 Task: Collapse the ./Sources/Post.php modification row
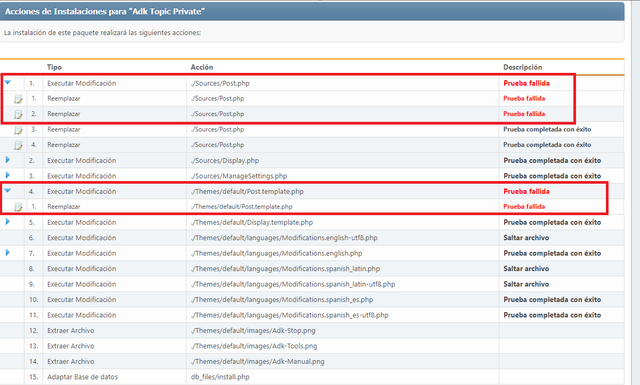pyautogui.click(x=7, y=82)
